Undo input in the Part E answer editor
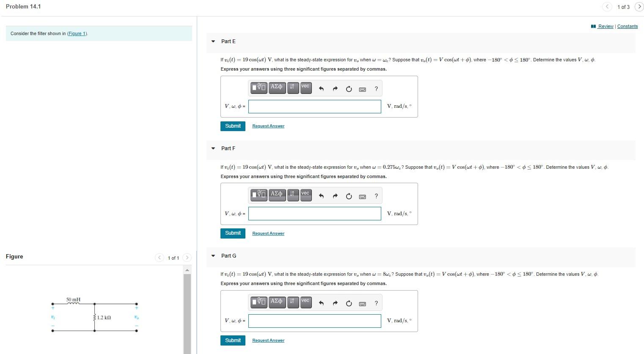The image size is (644, 354). tap(321, 88)
